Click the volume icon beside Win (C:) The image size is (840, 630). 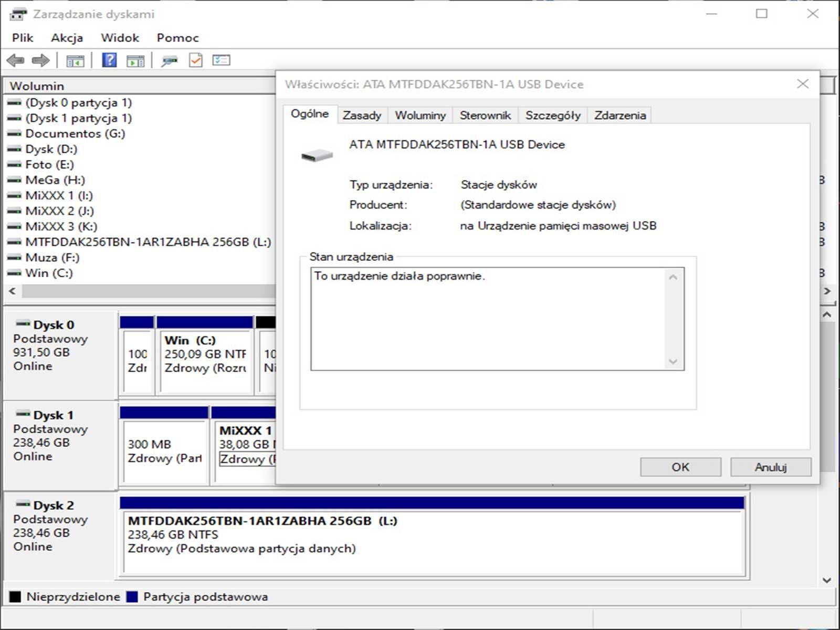[14, 273]
